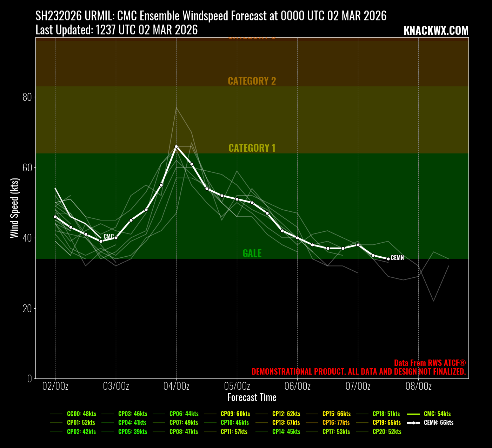This screenshot has width=492, height=448.
Task: Click the CMC label on the plot
Action: pyautogui.click(x=108, y=236)
